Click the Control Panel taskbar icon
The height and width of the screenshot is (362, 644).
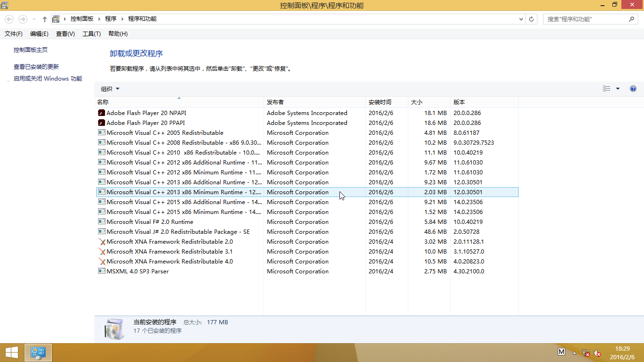tap(38, 352)
